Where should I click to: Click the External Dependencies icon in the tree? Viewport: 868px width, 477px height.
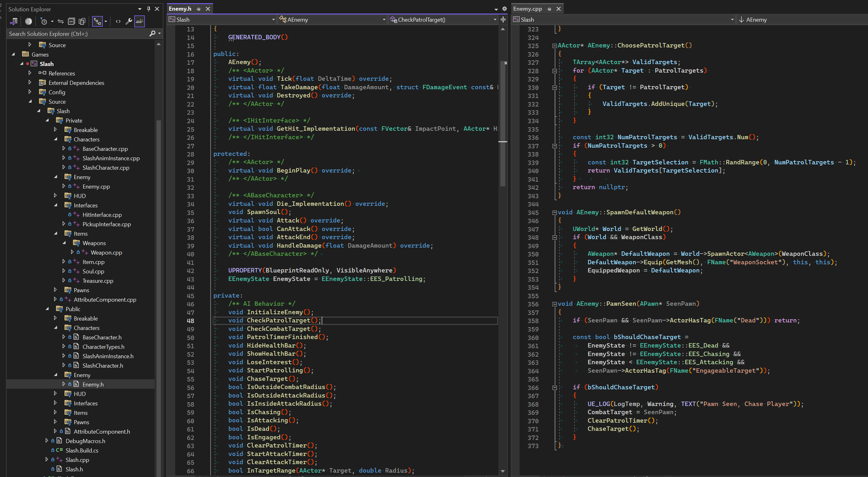coord(42,83)
